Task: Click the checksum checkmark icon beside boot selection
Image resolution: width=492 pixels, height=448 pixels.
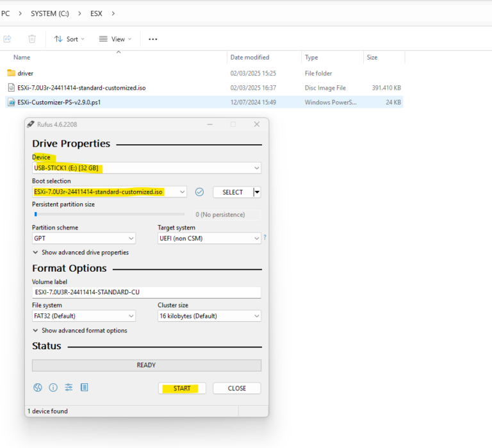Action: click(x=199, y=192)
